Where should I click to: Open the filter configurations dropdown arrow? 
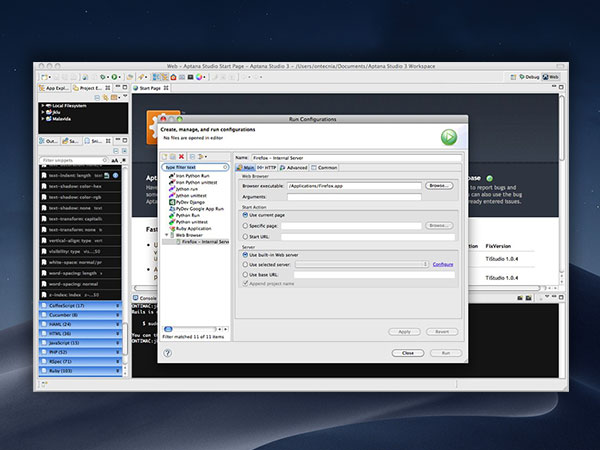(206, 157)
